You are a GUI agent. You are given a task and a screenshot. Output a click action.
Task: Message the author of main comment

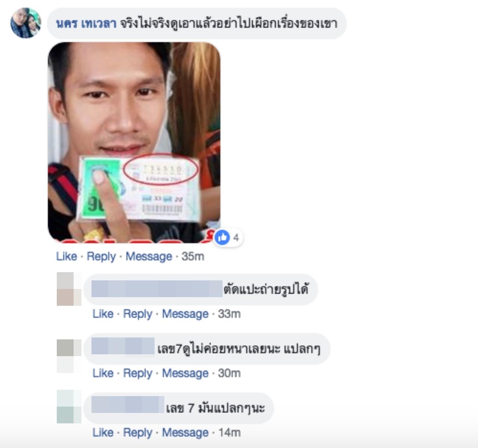click(x=149, y=256)
